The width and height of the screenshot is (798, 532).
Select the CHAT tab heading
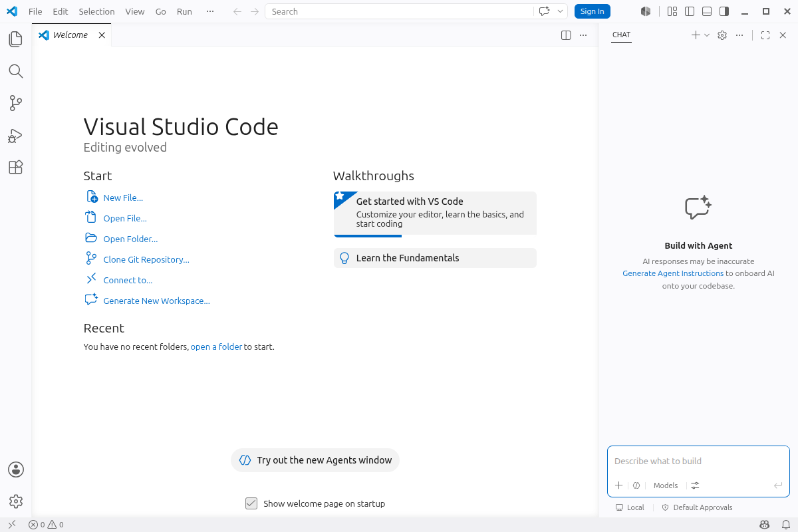[x=621, y=35]
